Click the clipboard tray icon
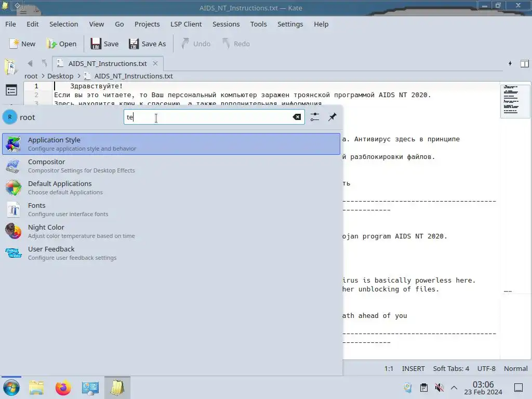The image size is (532, 399). pos(424,388)
